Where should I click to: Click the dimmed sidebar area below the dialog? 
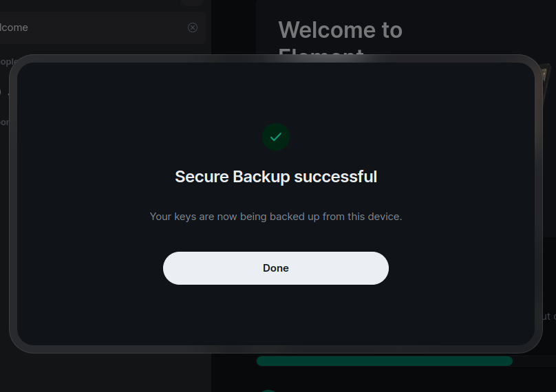click(106, 373)
